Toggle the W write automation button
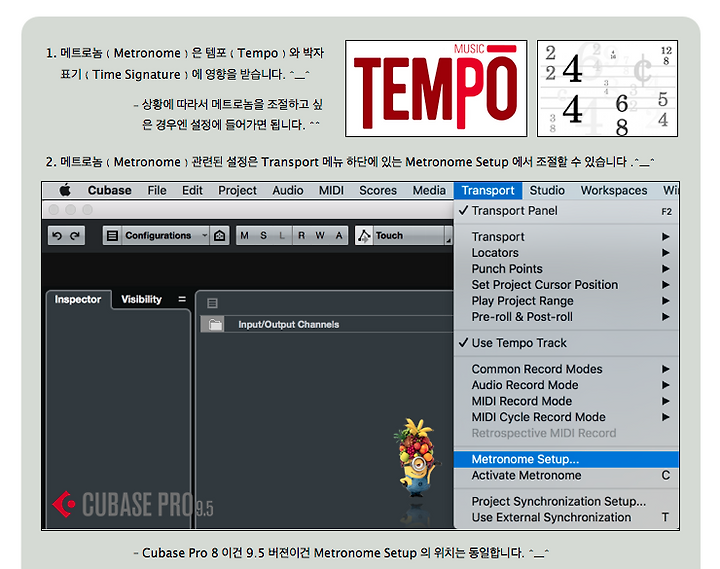Image resolution: width=720 pixels, height=569 pixels. (320, 236)
